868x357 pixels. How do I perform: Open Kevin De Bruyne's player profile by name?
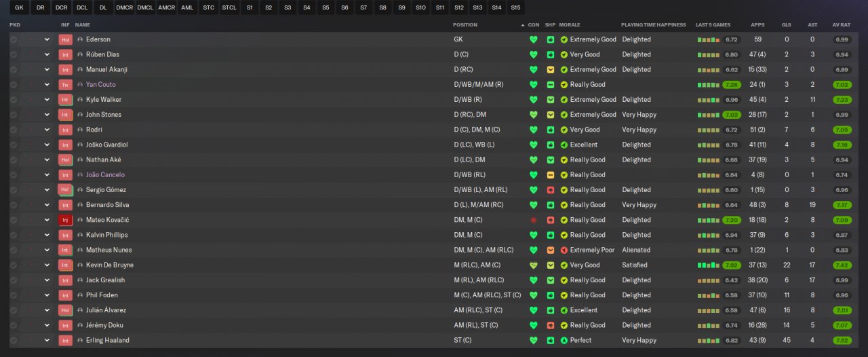pyautogui.click(x=110, y=265)
